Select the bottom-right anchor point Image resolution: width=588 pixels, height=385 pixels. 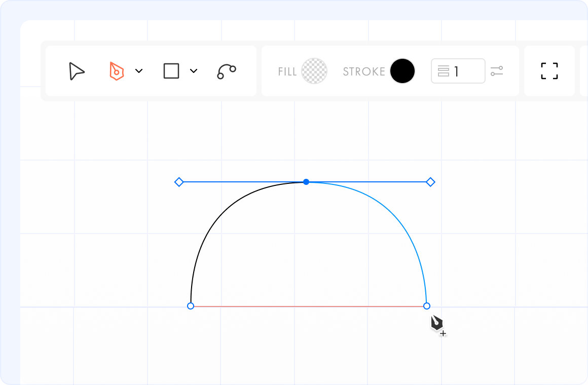click(x=426, y=306)
